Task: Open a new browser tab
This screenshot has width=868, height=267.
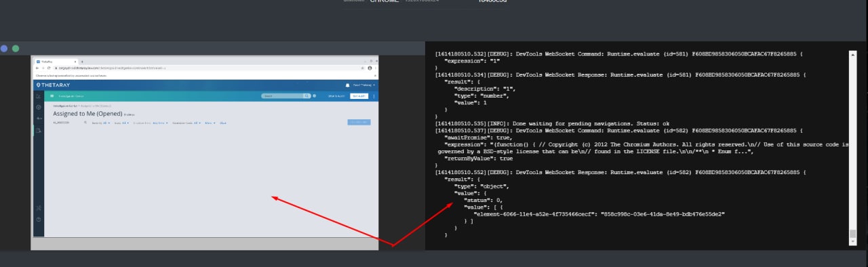Action: (82, 62)
